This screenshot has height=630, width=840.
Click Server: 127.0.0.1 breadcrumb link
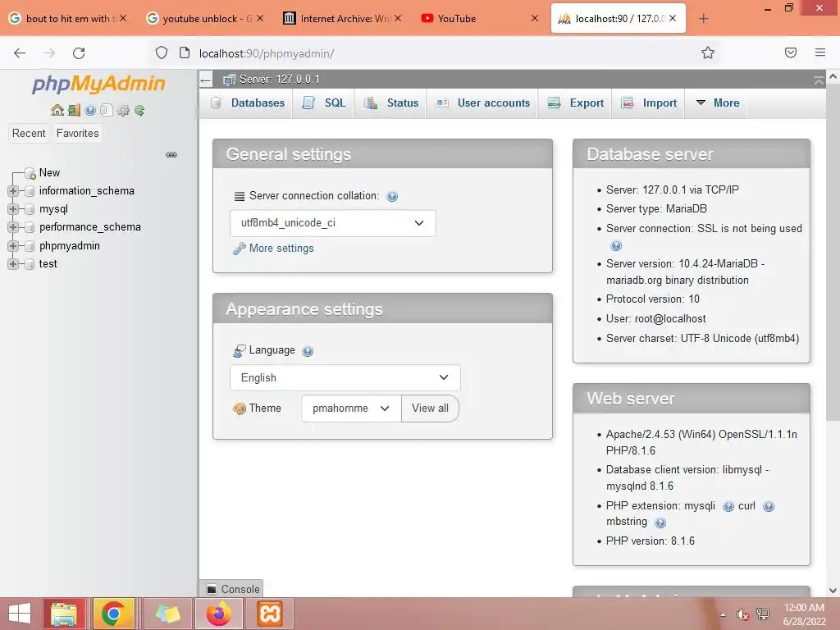click(x=279, y=80)
